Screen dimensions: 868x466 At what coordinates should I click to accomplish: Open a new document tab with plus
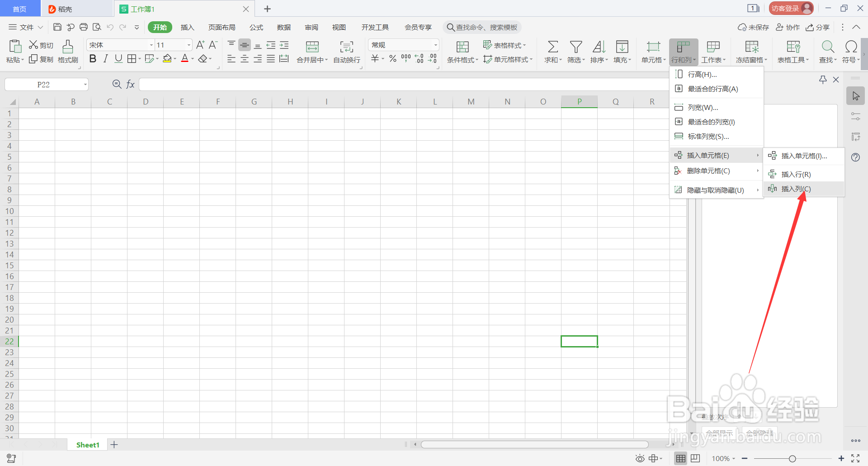(x=267, y=9)
